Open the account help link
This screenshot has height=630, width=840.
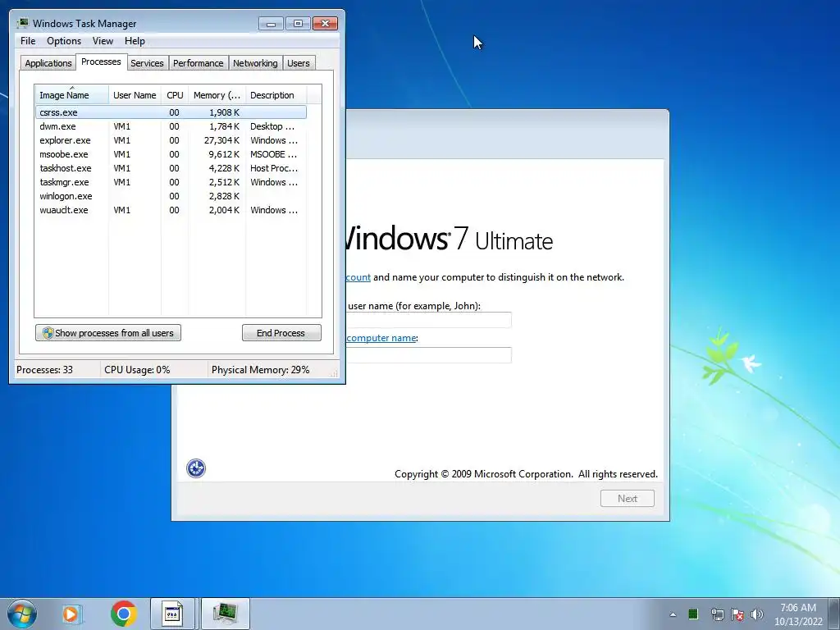click(358, 277)
